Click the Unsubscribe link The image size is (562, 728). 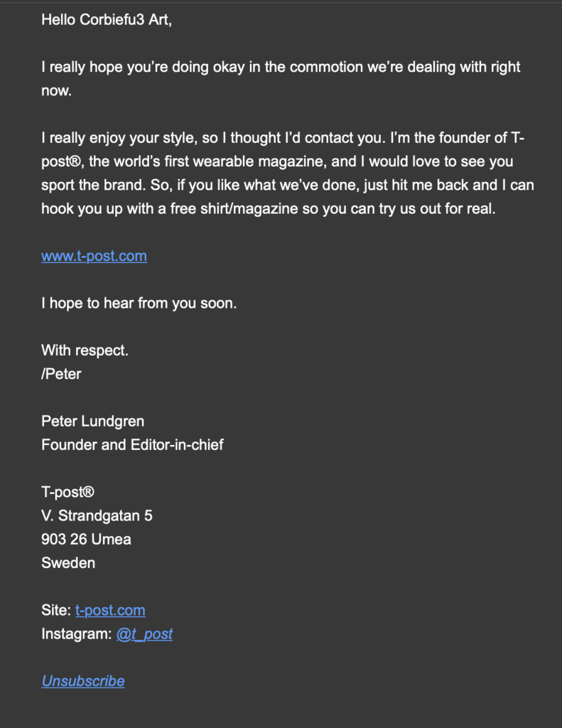click(x=83, y=681)
